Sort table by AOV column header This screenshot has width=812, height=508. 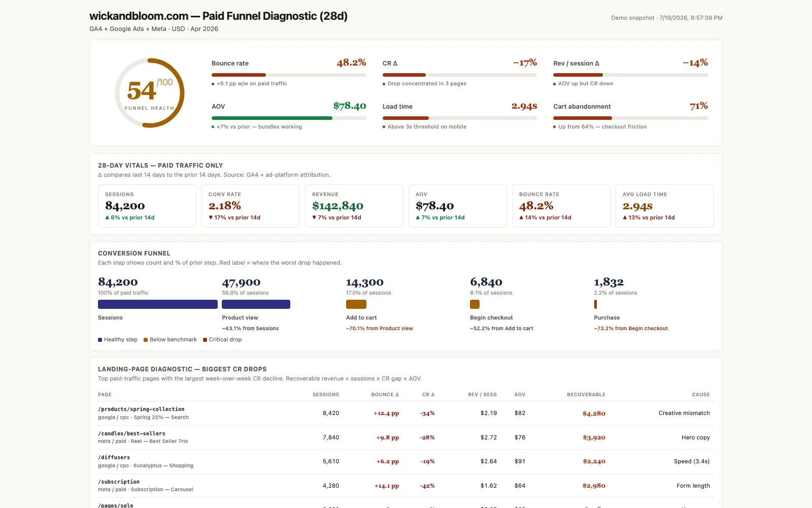coord(520,395)
